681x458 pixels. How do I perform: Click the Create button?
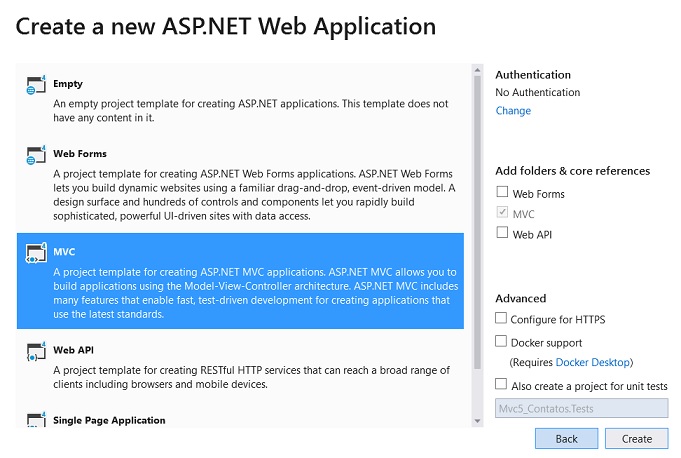point(637,439)
